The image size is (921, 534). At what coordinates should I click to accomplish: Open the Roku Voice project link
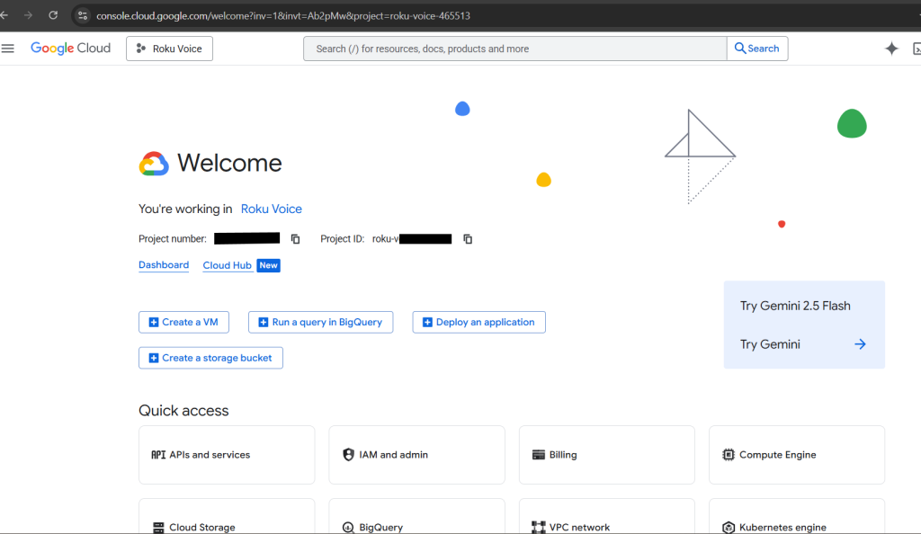(271, 209)
